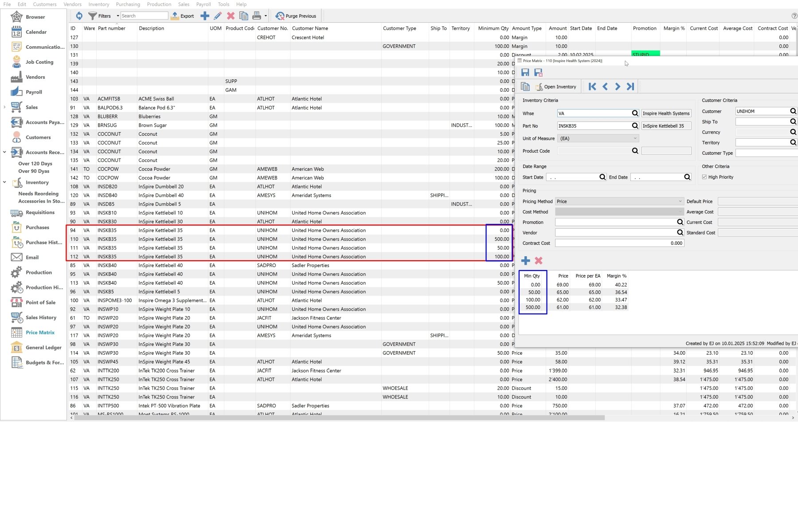This screenshot has height=532, width=798.
Task: Select row 141 Cocoa Powder American Web
Action: [x=290, y=169]
